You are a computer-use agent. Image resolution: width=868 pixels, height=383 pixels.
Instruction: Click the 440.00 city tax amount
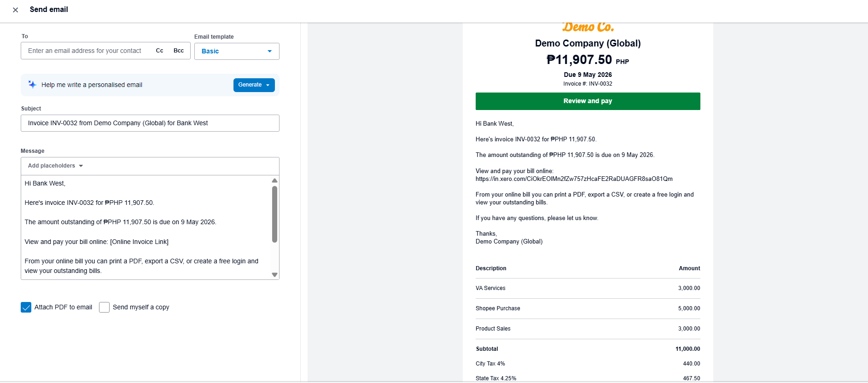pyautogui.click(x=691, y=364)
